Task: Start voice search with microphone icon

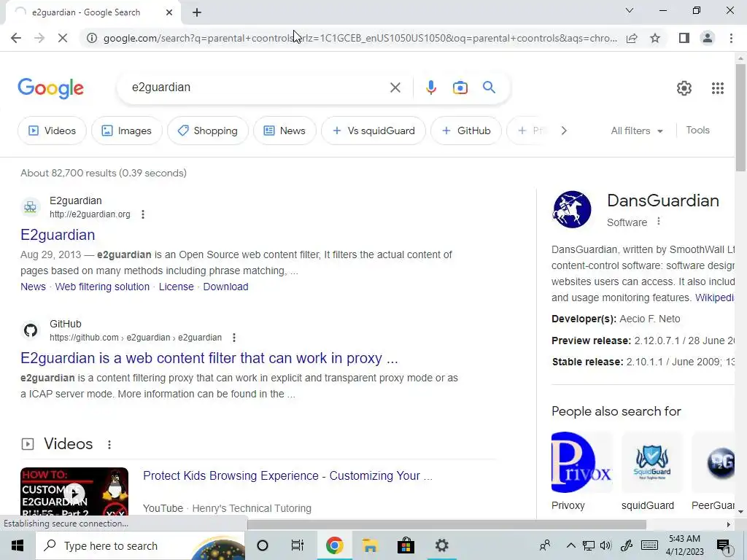Action: [430, 87]
